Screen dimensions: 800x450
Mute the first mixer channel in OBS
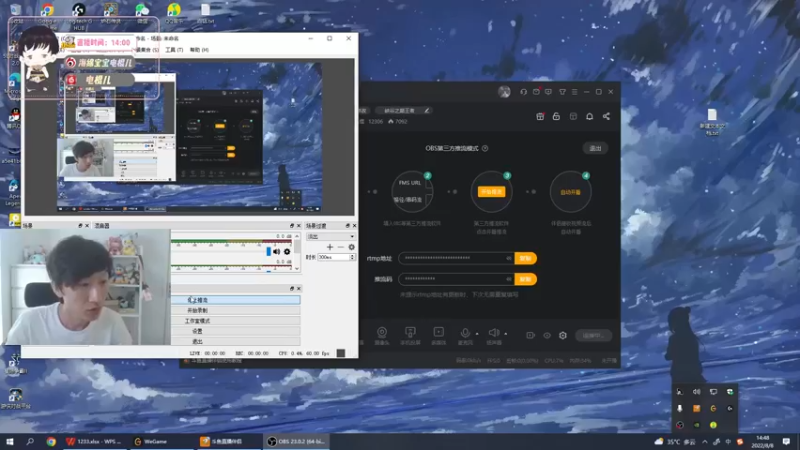(277, 252)
